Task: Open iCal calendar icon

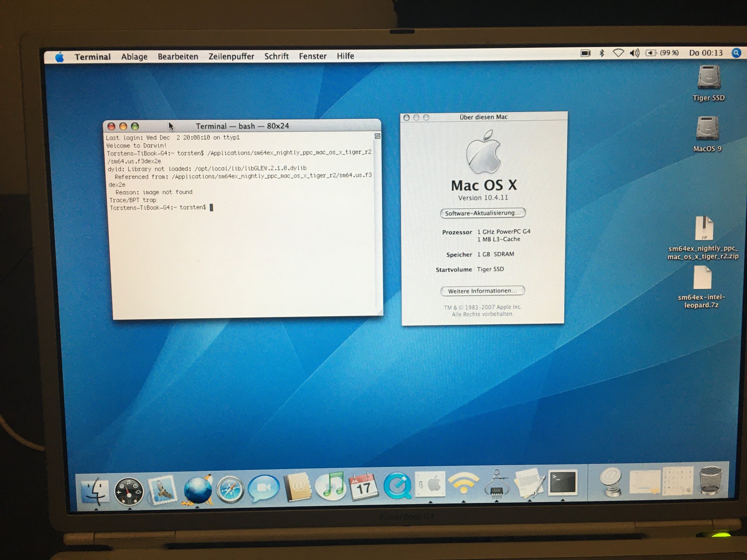Action: click(x=363, y=486)
